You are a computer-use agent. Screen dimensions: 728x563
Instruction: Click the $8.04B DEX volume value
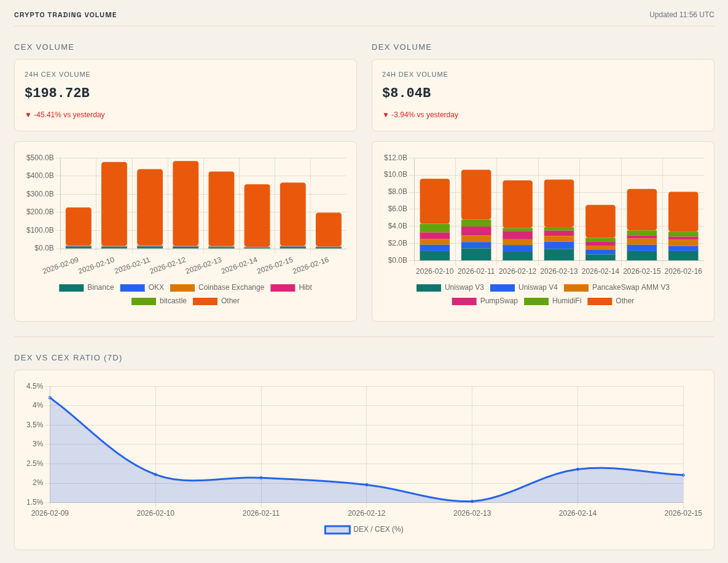[x=406, y=93]
